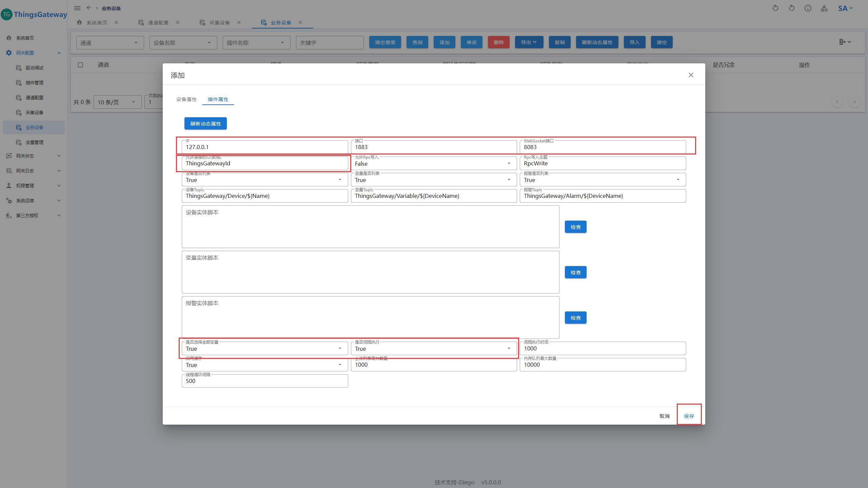The width and height of the screenshot is (868, 488).
Task: Click the info circle icon in header
Action: (808, 8)
